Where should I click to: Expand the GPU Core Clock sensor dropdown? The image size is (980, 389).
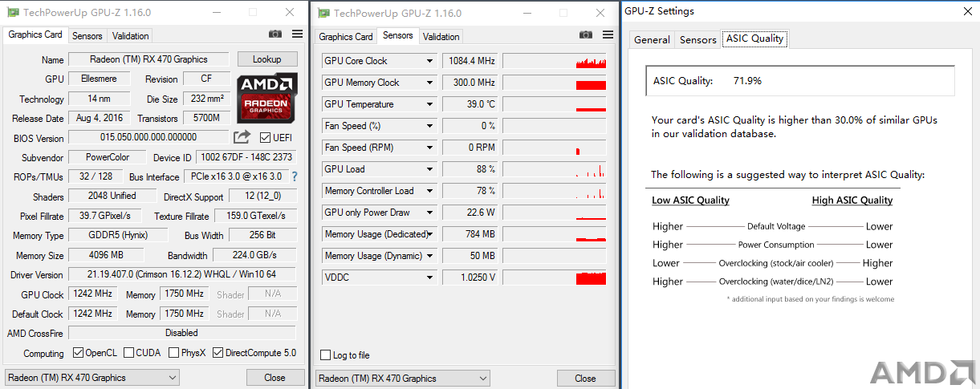(429, 61)
